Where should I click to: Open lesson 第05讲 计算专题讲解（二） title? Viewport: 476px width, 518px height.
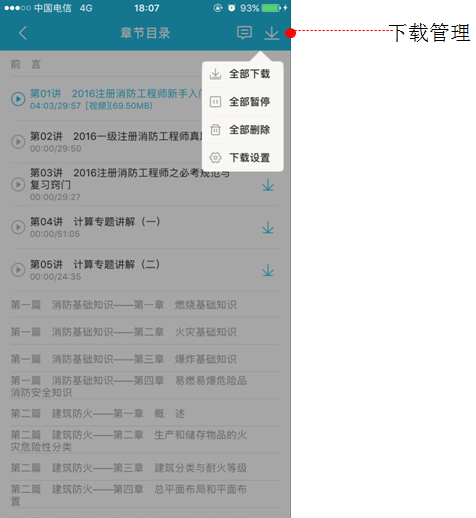[95, 264]
